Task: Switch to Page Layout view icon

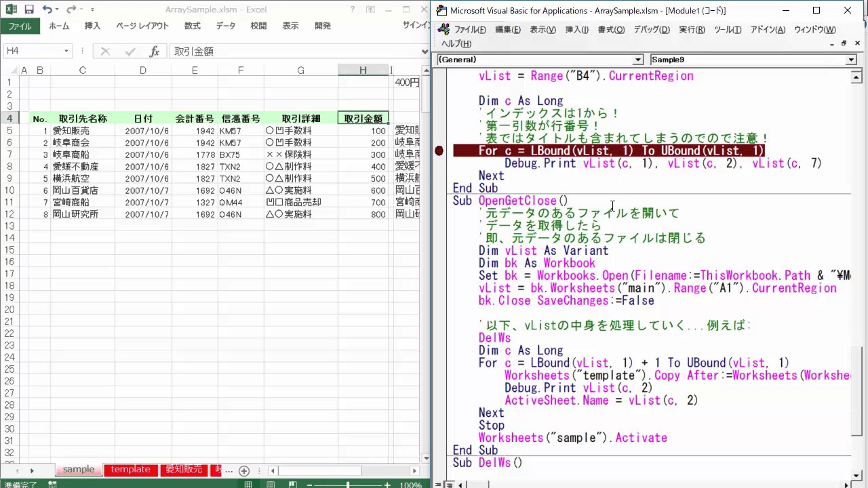Action: click(270, 485)
